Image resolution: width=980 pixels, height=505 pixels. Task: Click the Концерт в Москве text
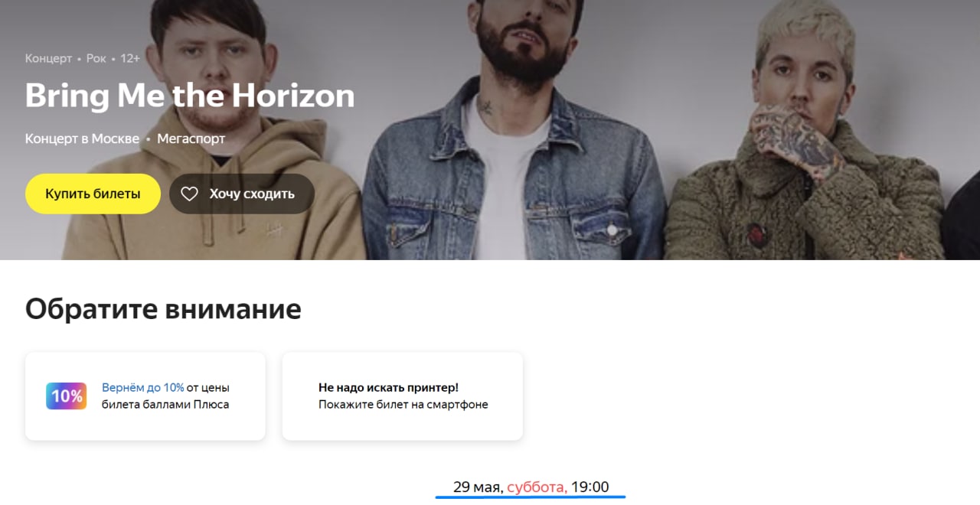[82, 138]
